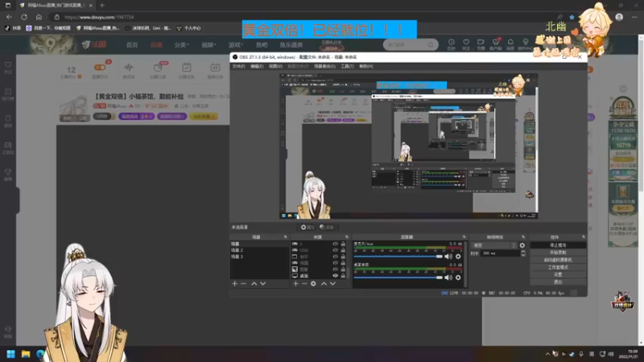Pop out the 来源 dock panel
Screen dimensions: 644x362
[347, 237]
